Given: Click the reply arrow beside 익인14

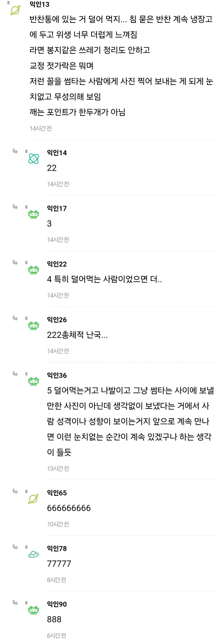Looking at the screenshot, I should coord(15,151).
